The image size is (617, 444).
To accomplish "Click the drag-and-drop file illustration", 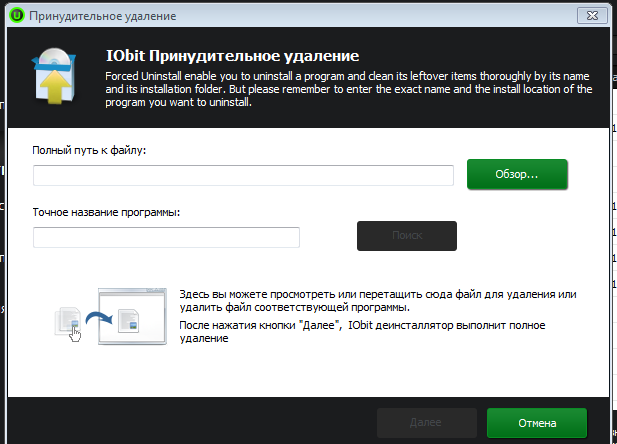I will [110, 316].
